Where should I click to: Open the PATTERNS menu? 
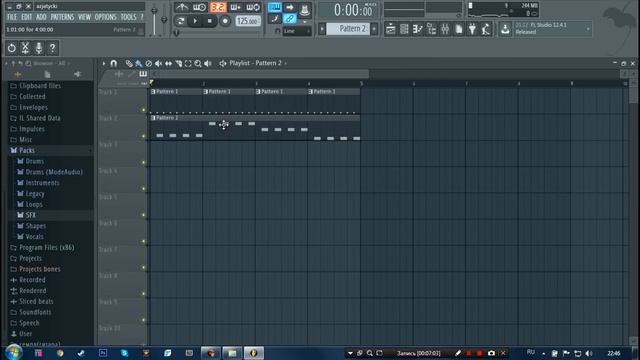[62, 17]
